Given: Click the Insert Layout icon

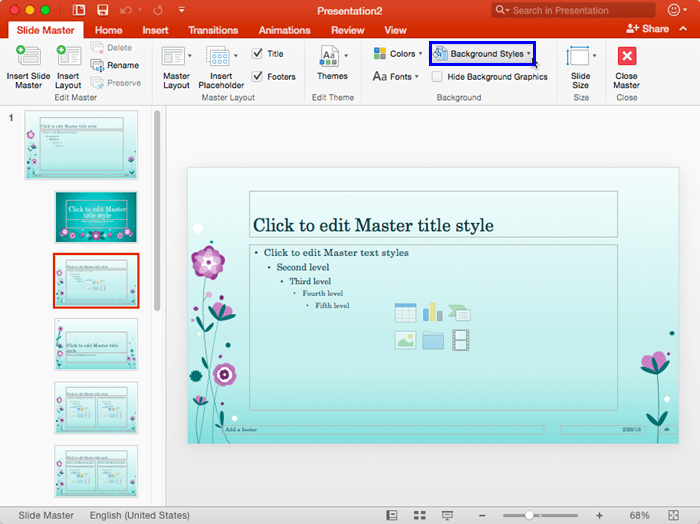Looking at the screenshot, I should [x=68, y=56].
